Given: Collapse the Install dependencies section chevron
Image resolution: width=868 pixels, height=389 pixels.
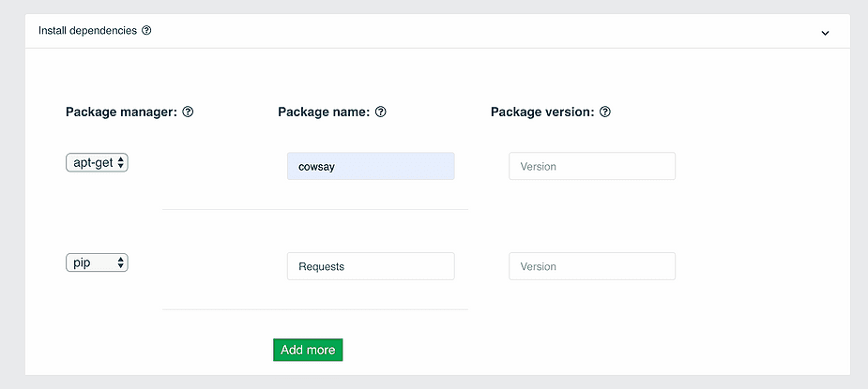Looking at the screenshot, I should tap(825, 33).
